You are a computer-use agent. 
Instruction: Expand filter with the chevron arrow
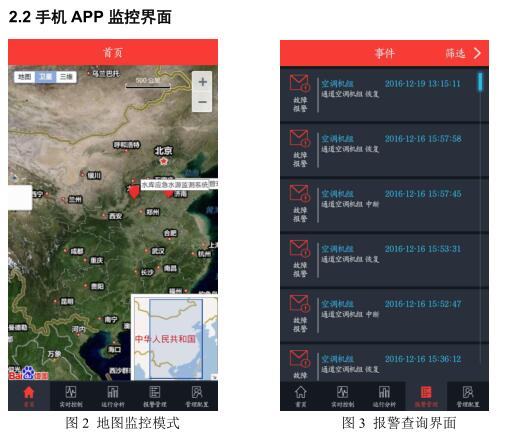477,53
